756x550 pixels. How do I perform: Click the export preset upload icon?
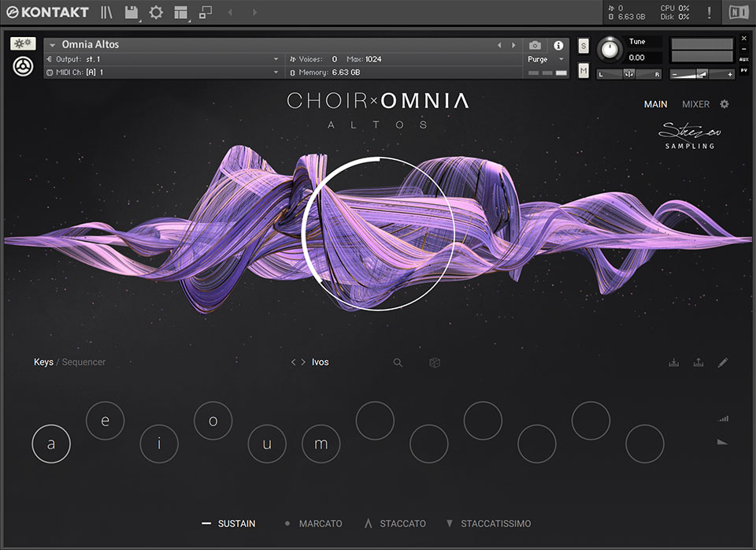[699, 362]
